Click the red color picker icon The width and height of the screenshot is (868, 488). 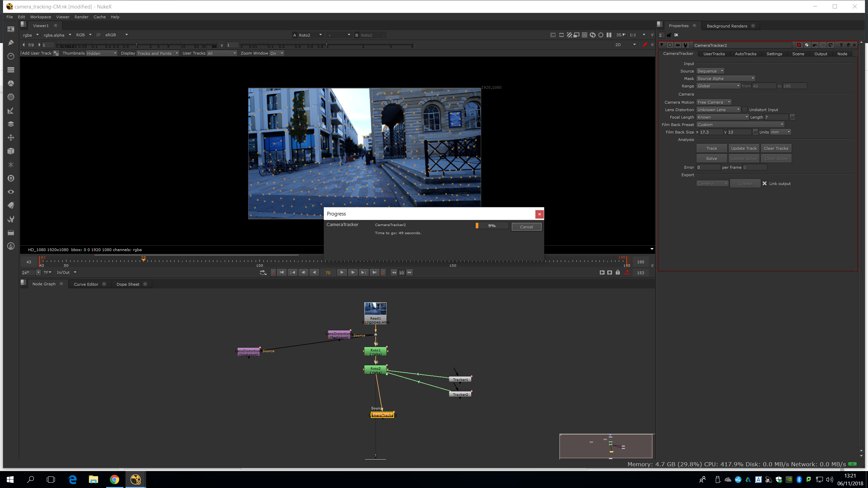pyautogui.click(x=645, y=45)
